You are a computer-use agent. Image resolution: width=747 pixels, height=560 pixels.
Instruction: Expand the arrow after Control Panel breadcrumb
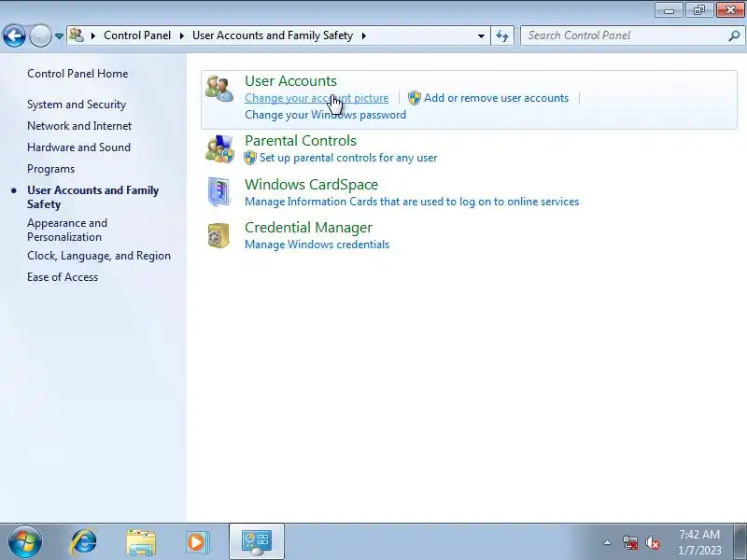181,35
